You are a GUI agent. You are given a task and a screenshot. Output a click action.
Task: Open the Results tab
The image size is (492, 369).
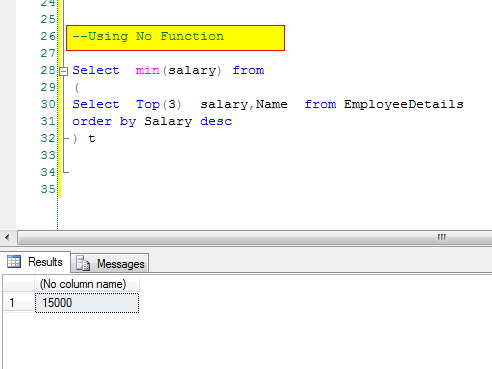[x=35, y=262]
